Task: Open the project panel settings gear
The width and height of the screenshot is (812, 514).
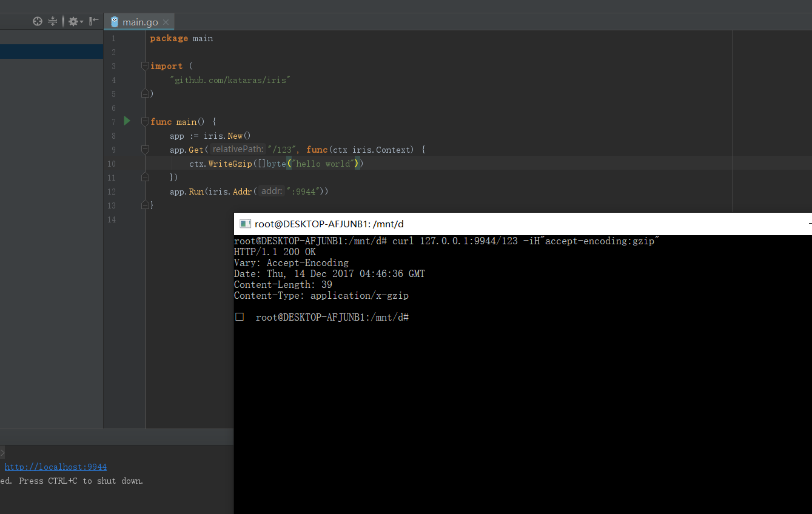Action: coord(72,21)
